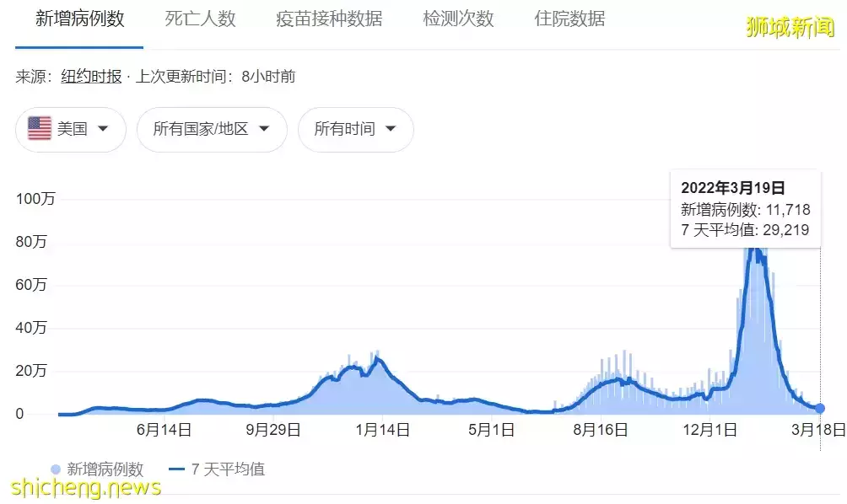Click the dropdown arrow on 所有国家/地区
847x504 pixels.
[262, 129]
